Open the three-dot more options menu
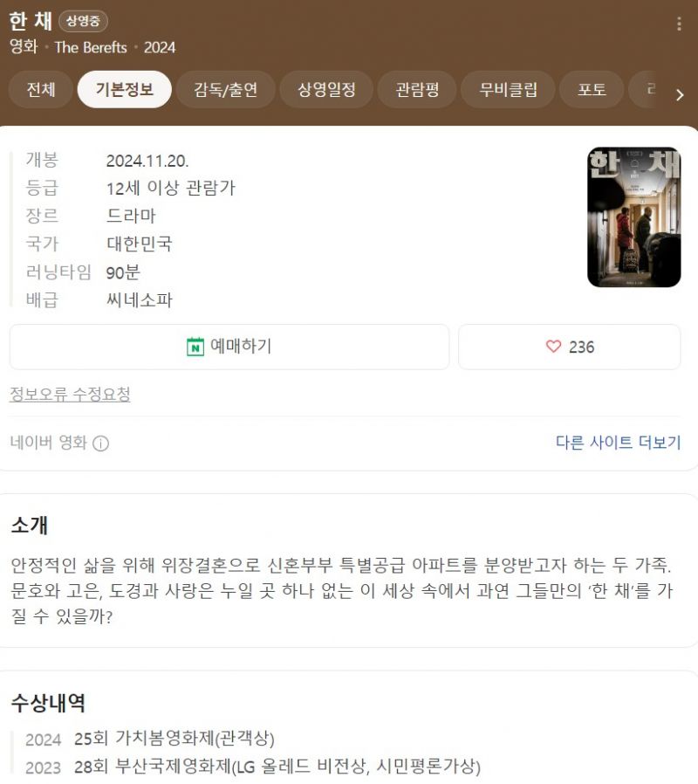The image size is (698, 784). pyautogui.click(x=679, y=24)
